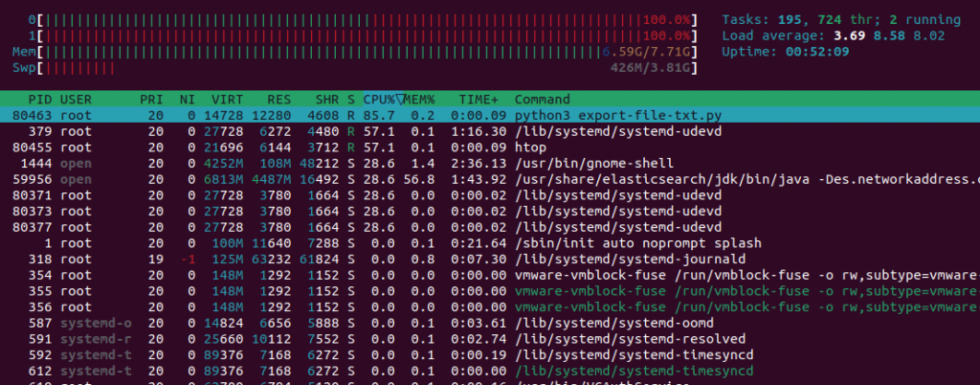
Task: Select the /sbin/init auto noprompt splash row
Action: click(x=490, y=243)
